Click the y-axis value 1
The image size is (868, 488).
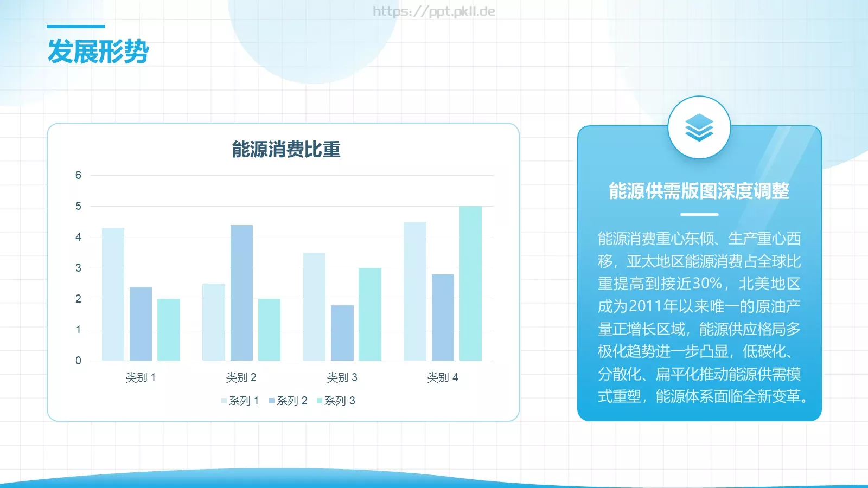(x=78, y=330)
